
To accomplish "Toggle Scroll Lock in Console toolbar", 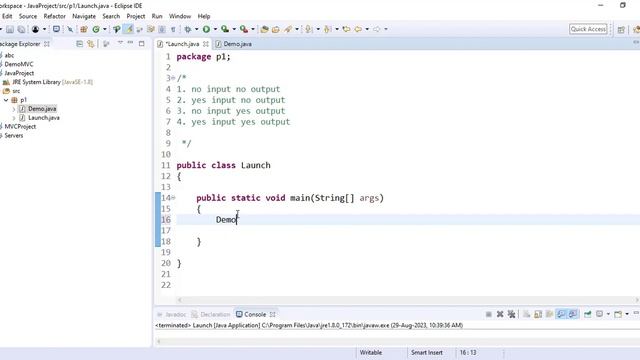I will coord(538,314).
